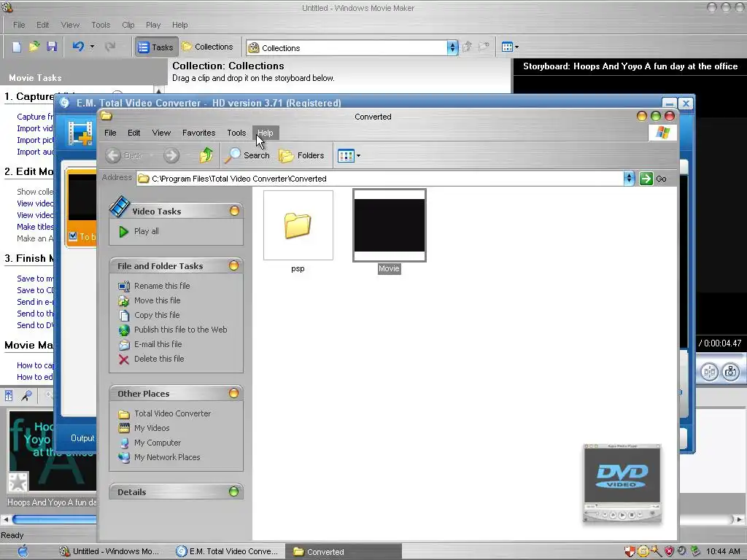Open Movie Maker Tools menu
Image resolution: width=747 pixels, height=560 pixels.
101,25
